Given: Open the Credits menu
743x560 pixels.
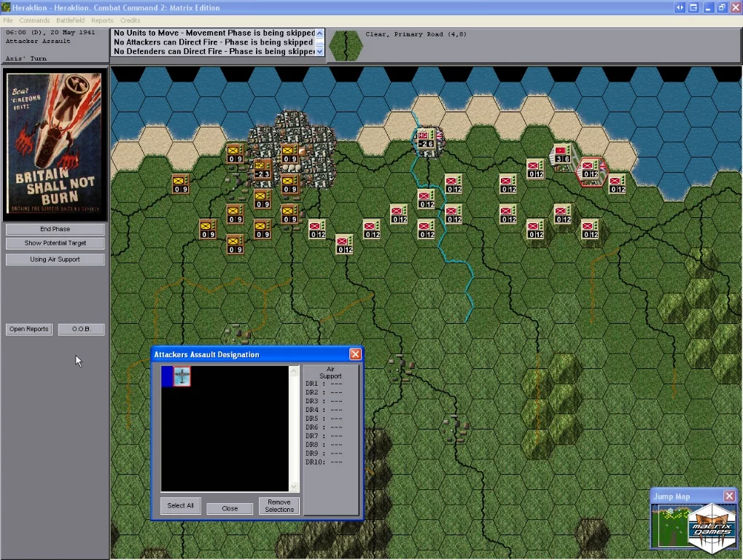Looking at the screenshot, I should [131, 20].
